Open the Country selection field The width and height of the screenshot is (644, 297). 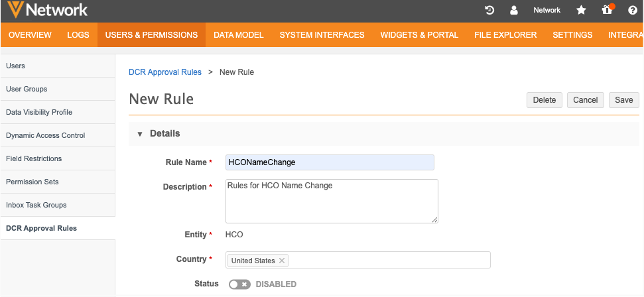point(357,260)
